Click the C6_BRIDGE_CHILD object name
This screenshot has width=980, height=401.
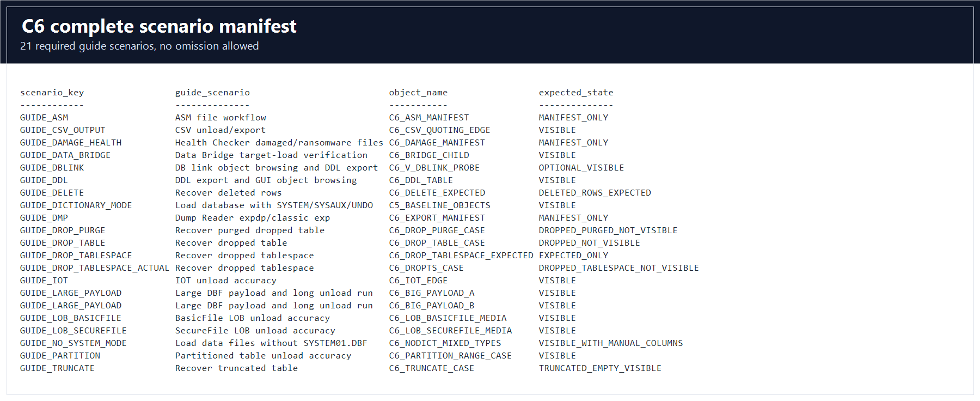pyautogui.click(x=429, y=155)
